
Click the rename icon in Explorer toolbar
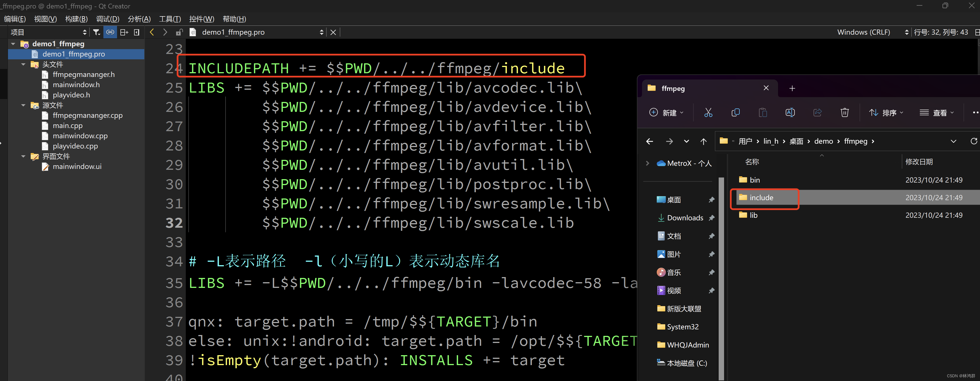tap(790, 112)
